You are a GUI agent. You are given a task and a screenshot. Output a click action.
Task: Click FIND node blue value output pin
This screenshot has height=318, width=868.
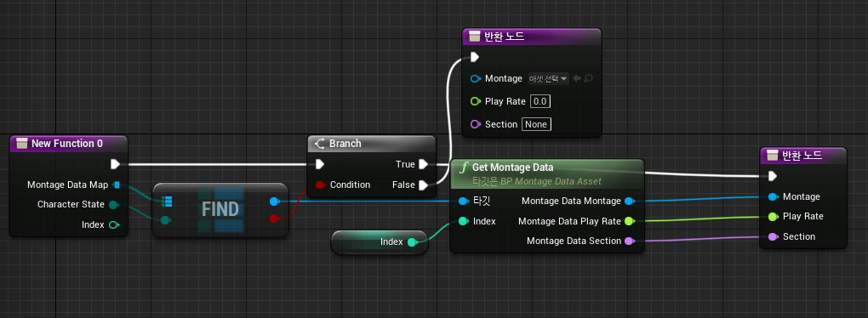[x=274, y=202]
